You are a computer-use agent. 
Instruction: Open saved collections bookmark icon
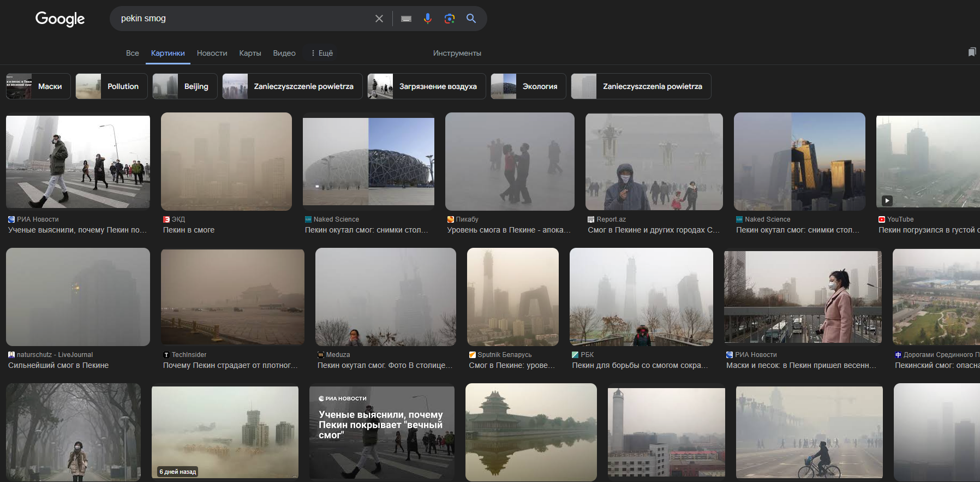[x=972, y=52]
